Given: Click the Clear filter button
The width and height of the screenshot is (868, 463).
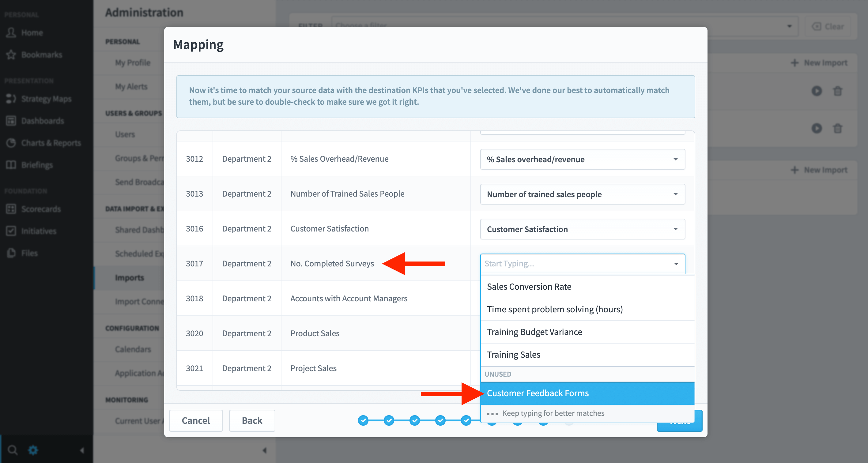Looking at the screenshot, I should coord(828,26).
